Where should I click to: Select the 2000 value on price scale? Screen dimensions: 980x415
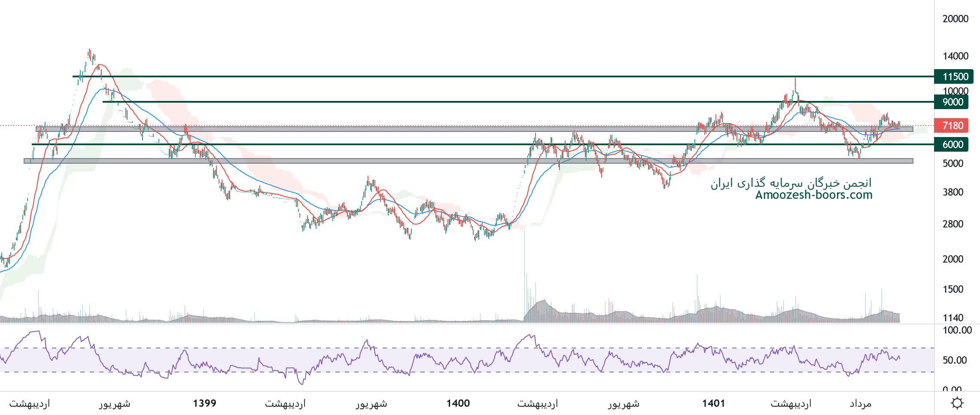(953, 259)
